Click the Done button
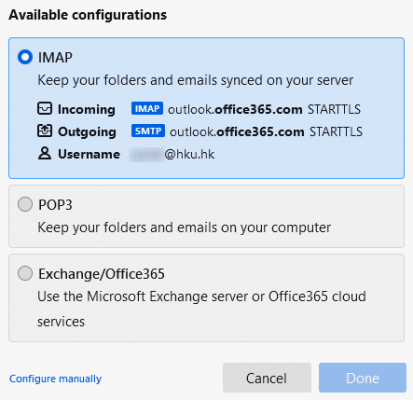The height and width of the screenshot is (400, 413). coord(363,378)
